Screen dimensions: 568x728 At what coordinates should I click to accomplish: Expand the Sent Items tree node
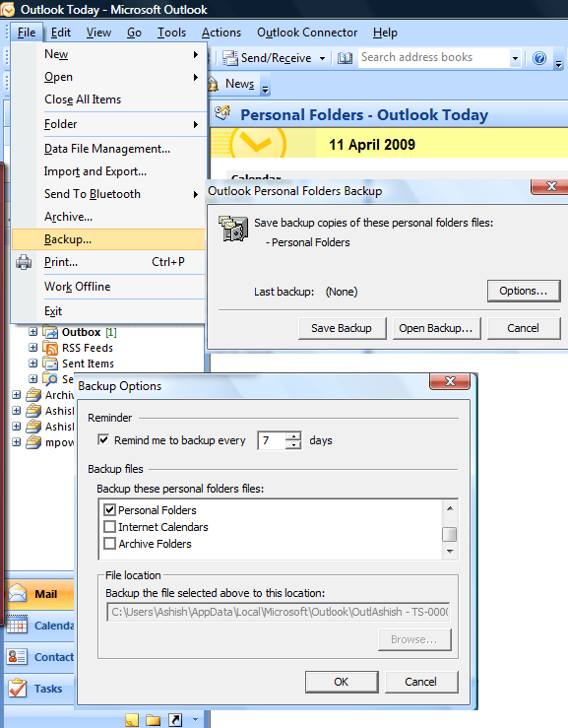tap(32, 364)
